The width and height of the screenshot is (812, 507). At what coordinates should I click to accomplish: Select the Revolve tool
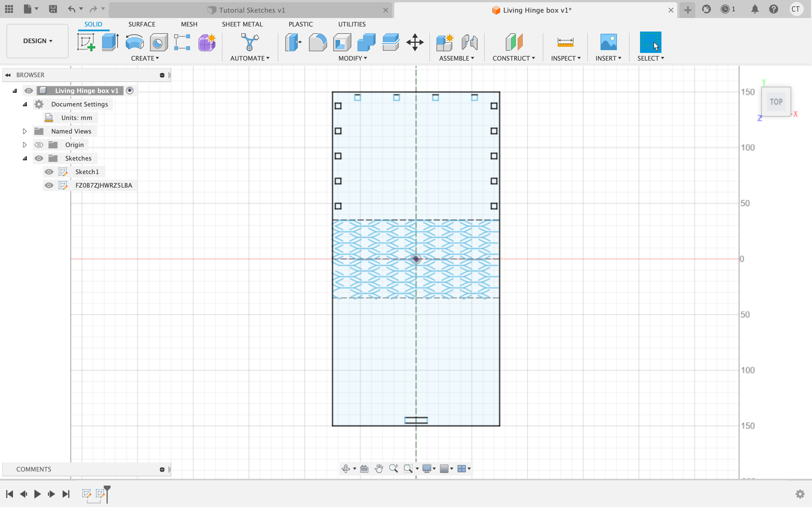point(134,42)
